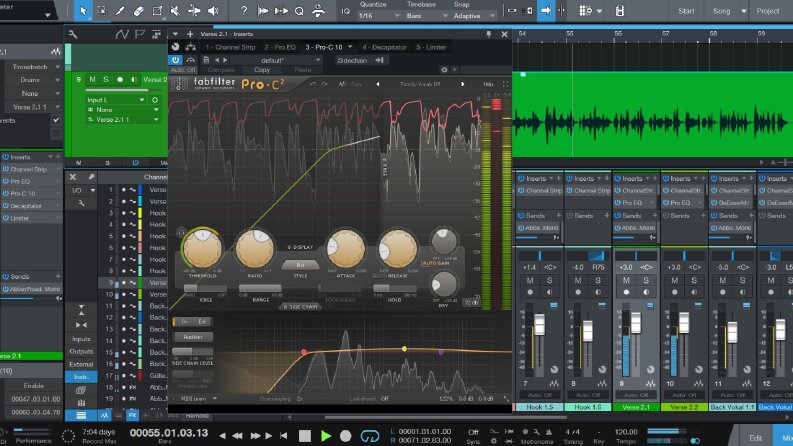Viewport: 793px width, 446px height.
Task: Open the Sidechain routing in plugin header
Action: [x=361, y=60]
